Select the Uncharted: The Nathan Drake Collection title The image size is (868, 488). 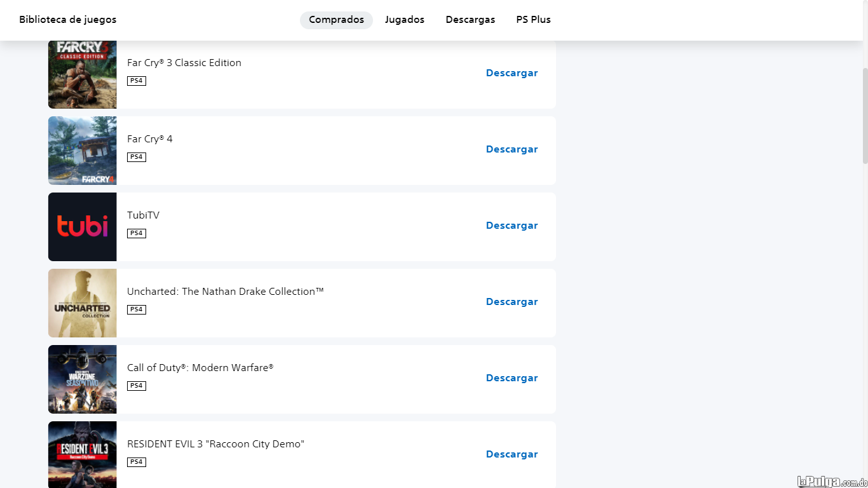(x=226, y=292)
